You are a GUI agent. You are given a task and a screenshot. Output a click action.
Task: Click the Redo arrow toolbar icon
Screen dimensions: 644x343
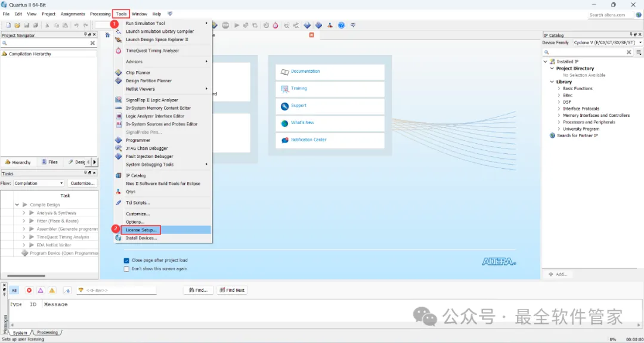[85, 25]
